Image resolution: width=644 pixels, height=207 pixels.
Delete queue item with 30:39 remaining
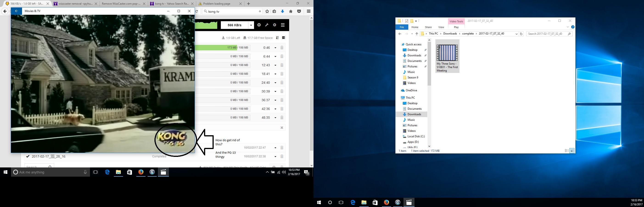pos(282,92)
